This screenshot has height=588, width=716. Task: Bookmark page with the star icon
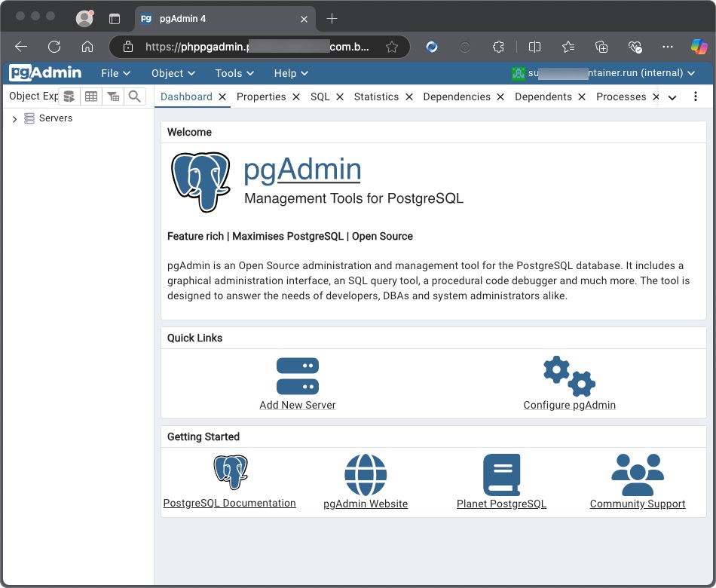(391, 47)
